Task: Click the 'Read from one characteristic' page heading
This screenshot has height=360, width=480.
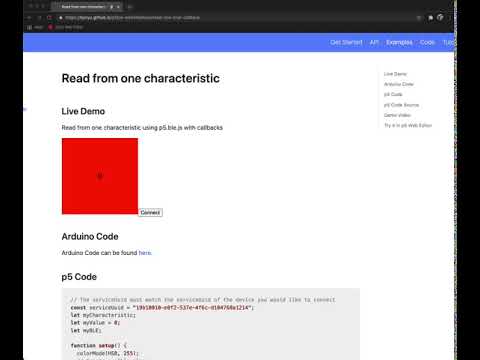Action: point(141,78)
